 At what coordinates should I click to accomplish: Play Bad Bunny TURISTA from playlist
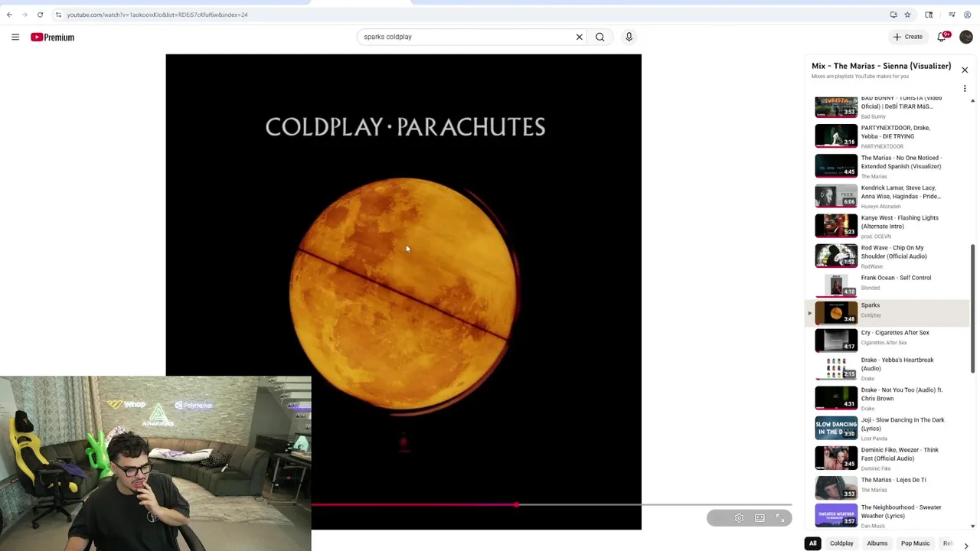[888, 106]
